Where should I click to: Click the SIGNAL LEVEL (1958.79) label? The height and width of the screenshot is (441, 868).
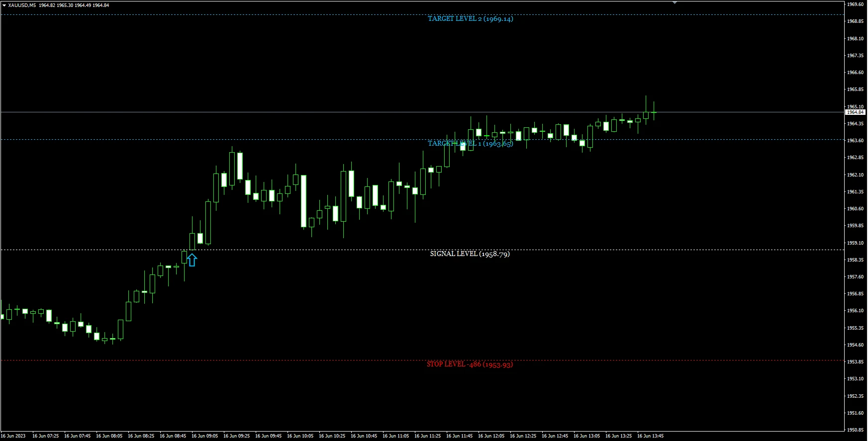[x=470, y=254]
